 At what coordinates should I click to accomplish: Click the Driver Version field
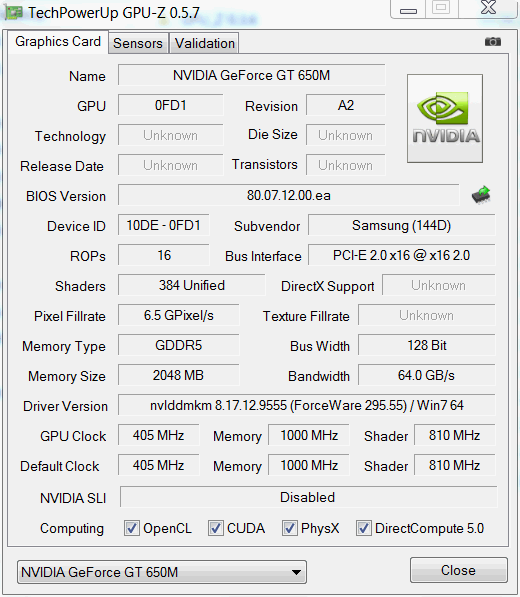pyautogui.click(x=307, y=405)
